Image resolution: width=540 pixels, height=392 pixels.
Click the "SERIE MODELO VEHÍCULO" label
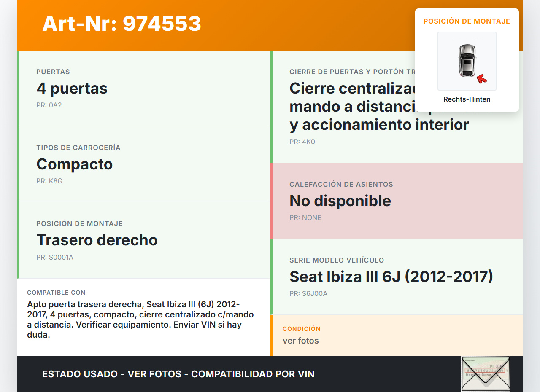tap(337, 260)
